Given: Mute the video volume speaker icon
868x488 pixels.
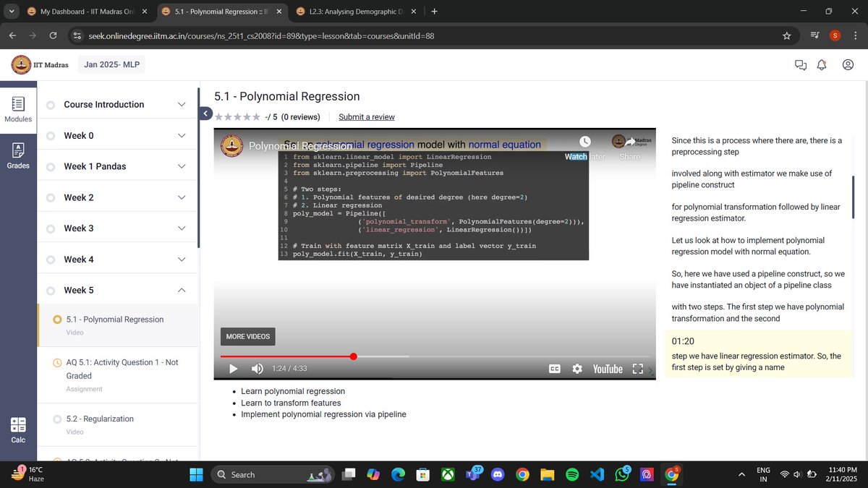Looking at the screenshot, I should pyautogui.click(x=257, y=369).
